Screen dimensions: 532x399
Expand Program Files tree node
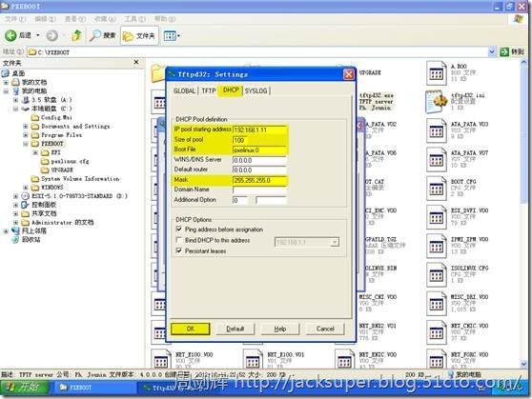[26, 135]
